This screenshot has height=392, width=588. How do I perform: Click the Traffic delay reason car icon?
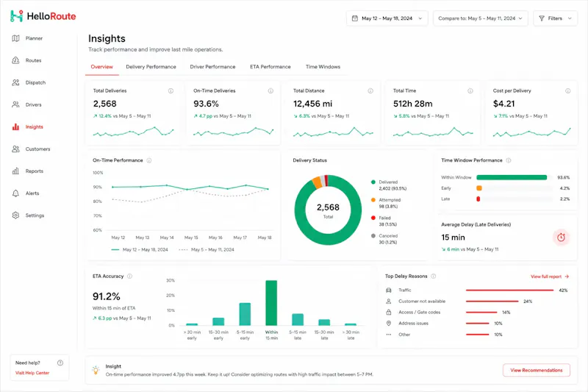point(389,290)
